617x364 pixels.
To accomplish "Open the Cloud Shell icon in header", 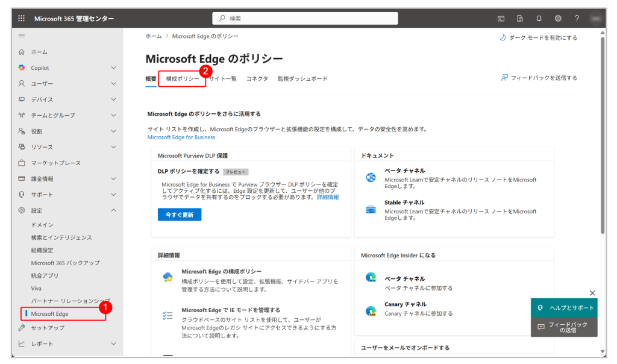I will (501, 19).
